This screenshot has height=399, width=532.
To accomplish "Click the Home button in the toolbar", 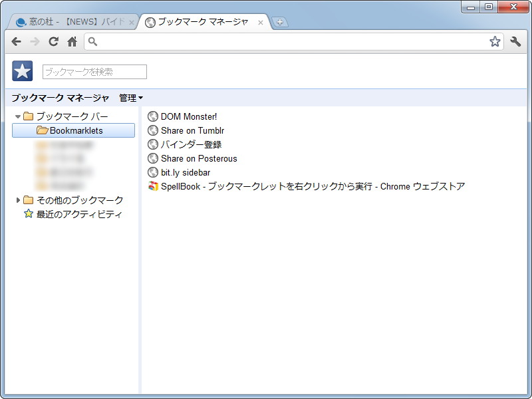I will 72,41.
